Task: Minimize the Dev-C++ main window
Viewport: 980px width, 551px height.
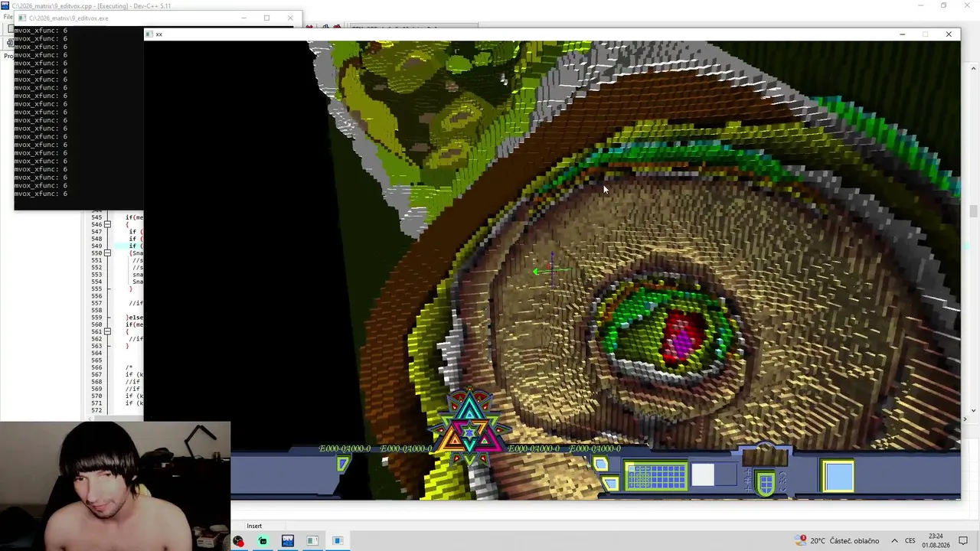Action: 921,5
